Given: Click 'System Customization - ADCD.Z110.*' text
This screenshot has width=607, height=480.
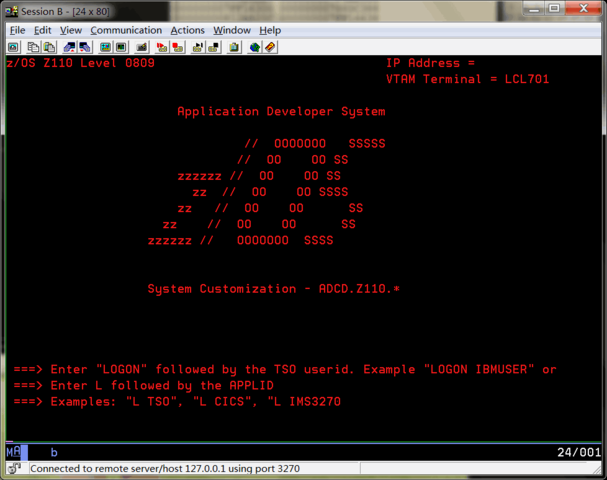Looking at the screenshot, I should click(274, 289).
